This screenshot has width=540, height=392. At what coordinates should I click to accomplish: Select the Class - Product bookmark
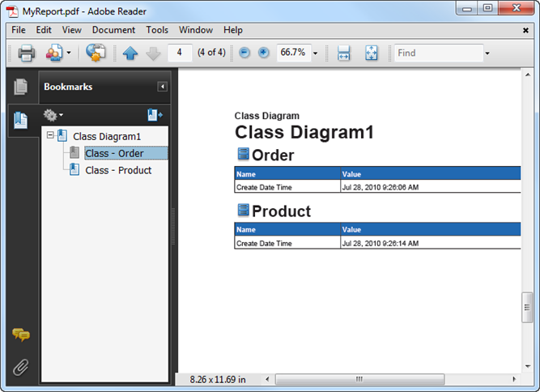point(118,171)
